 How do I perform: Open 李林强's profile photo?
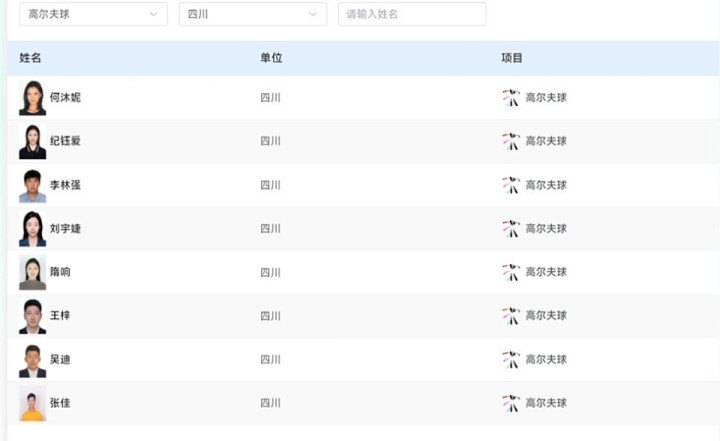pos(32,185)
